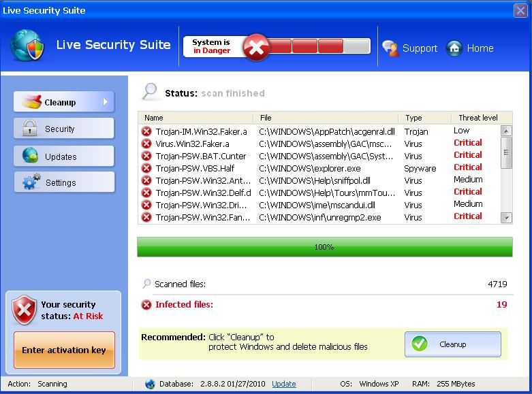
Task: Click the Update link in status bar
Action: click(x=284, y=384)
